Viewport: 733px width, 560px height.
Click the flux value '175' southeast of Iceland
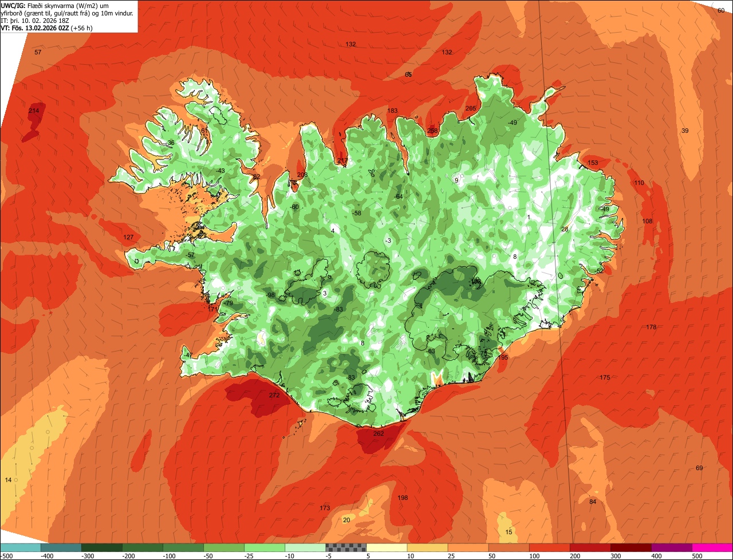click(605, 377)
